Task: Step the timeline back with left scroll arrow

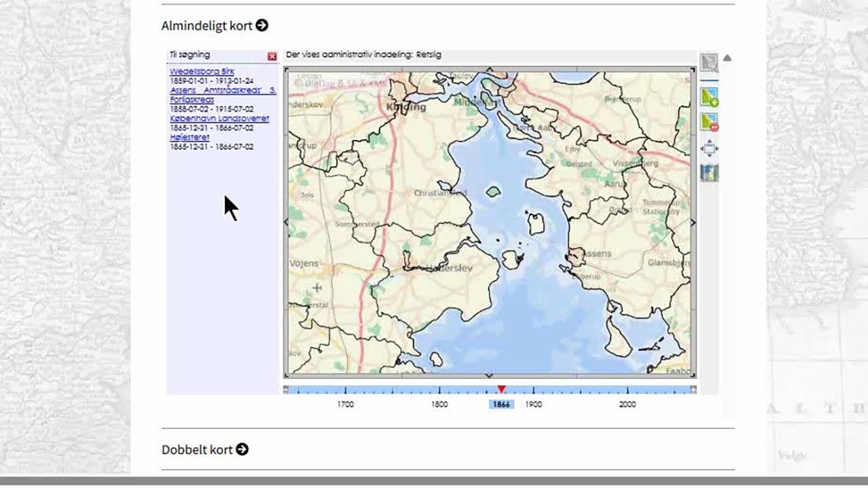Action: coord(288,388)
